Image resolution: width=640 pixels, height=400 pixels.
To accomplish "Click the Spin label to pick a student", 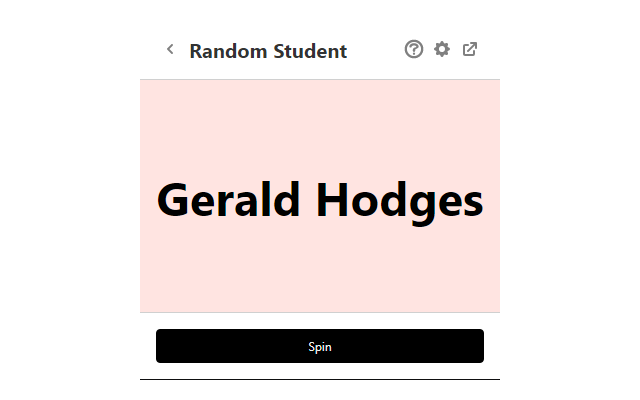I will click(320, 347).
